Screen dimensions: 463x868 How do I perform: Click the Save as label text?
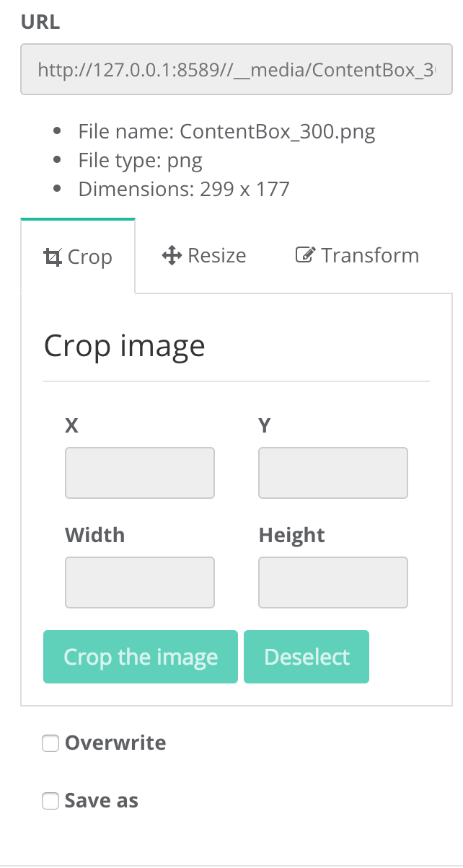pos(102,801)
